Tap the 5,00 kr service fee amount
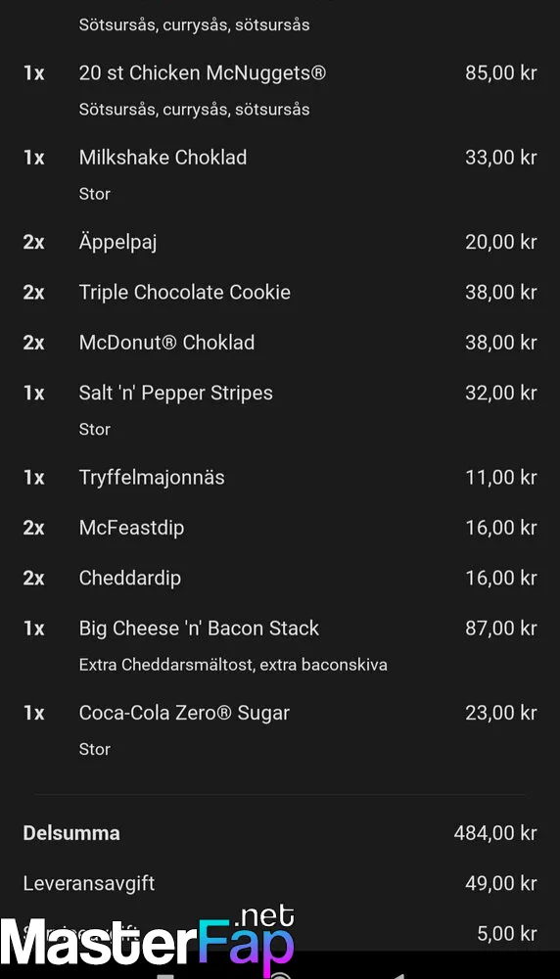560x979 pixels. point(507,933)
